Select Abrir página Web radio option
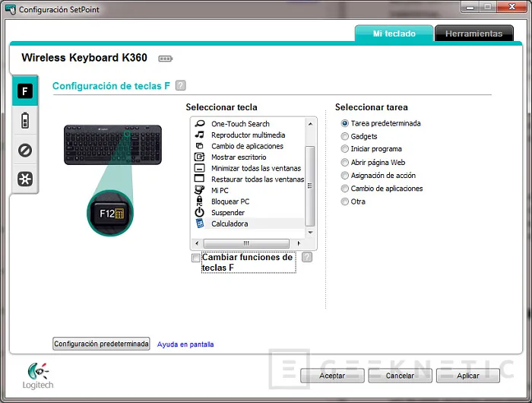 coord(345,162)
